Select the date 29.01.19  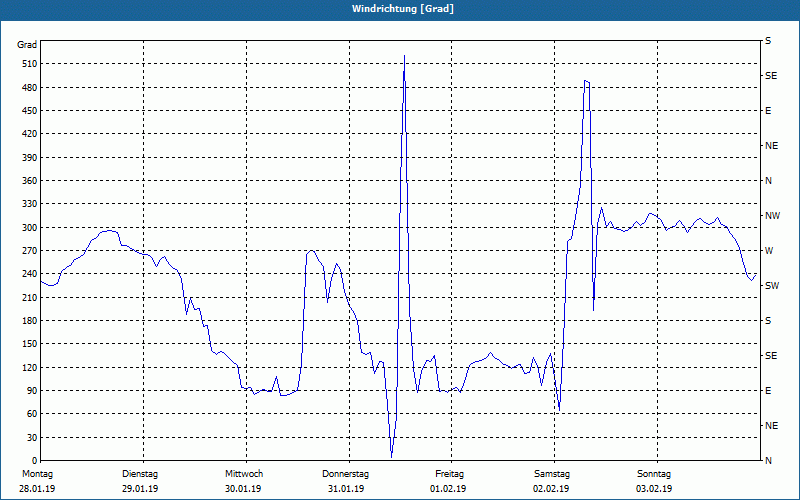click(140, 489)
